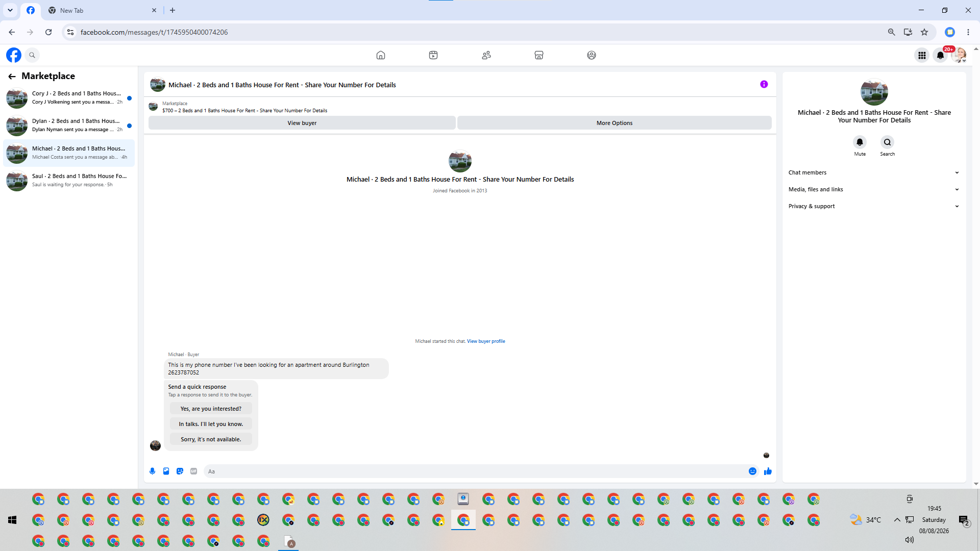The image size is (980, 551).
Task: Bookmark this page with the star icon
Action: [x=924, y=32]
